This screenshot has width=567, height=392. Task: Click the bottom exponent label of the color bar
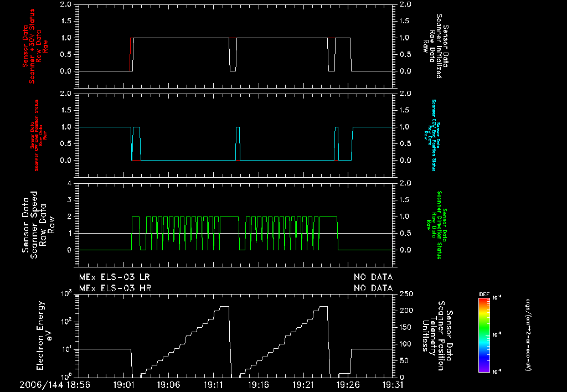click(x=496, y=372)
